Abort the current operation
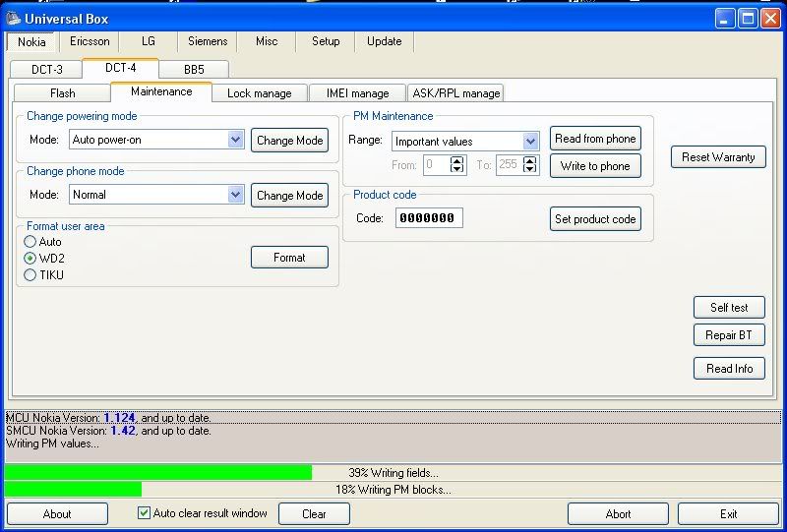The image size is (787, 532). point(618,514)
